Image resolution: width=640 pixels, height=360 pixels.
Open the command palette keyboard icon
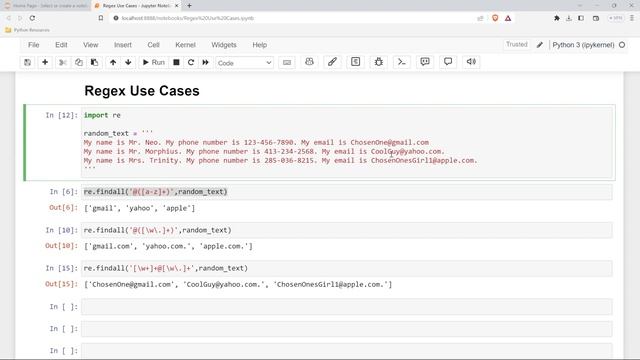(287, 62)
